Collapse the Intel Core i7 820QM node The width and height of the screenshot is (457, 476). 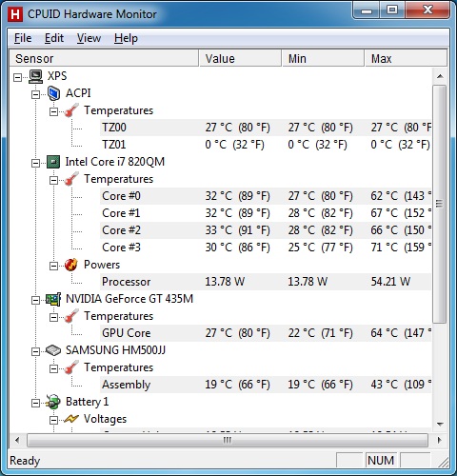click(36, 163)
